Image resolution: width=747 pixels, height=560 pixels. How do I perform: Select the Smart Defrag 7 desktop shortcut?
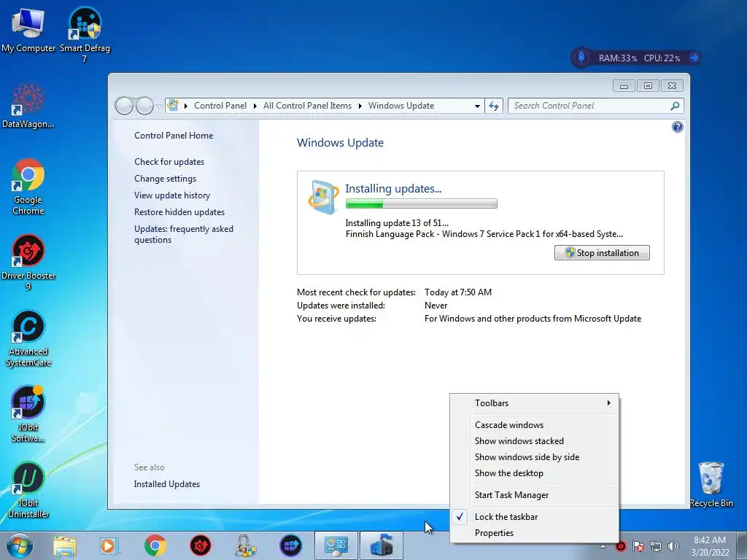(85, 34)
